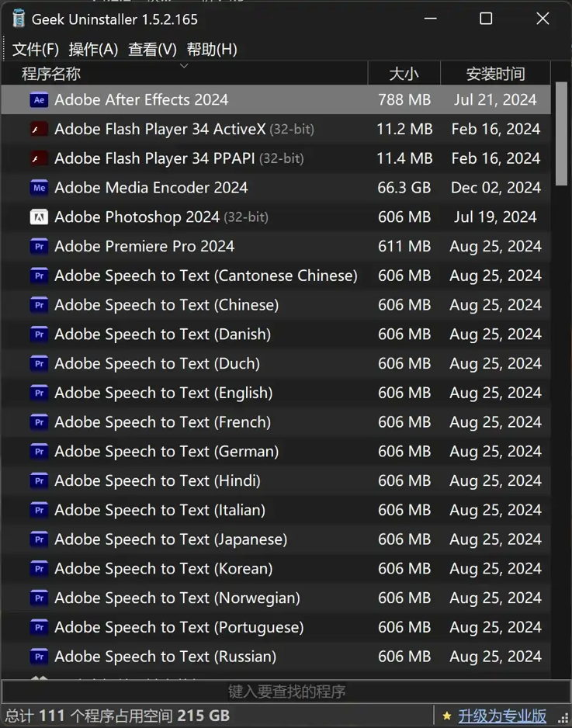Click the star icon beside the upgrade link
572x728 pixels.
(x=446, y=716)
